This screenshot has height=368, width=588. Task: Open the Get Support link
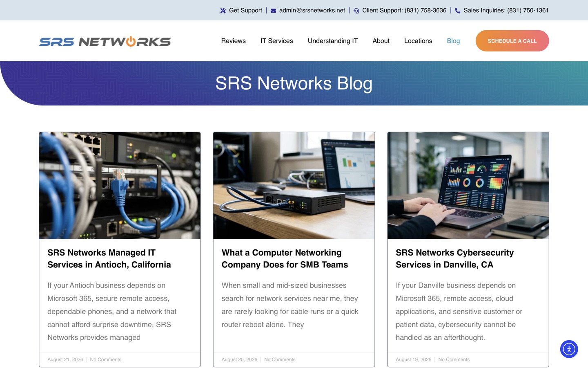(245, 10)
